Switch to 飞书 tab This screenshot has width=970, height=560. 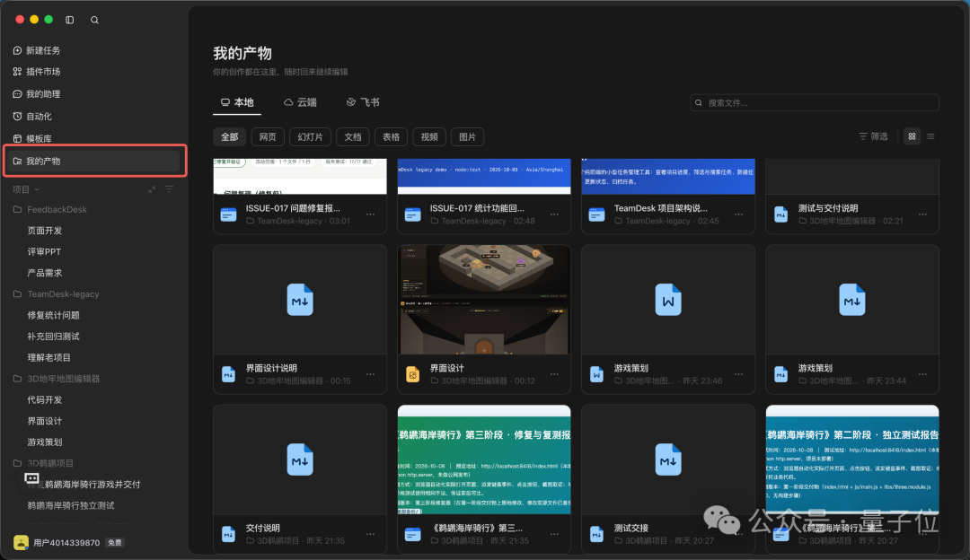(363, 102)
